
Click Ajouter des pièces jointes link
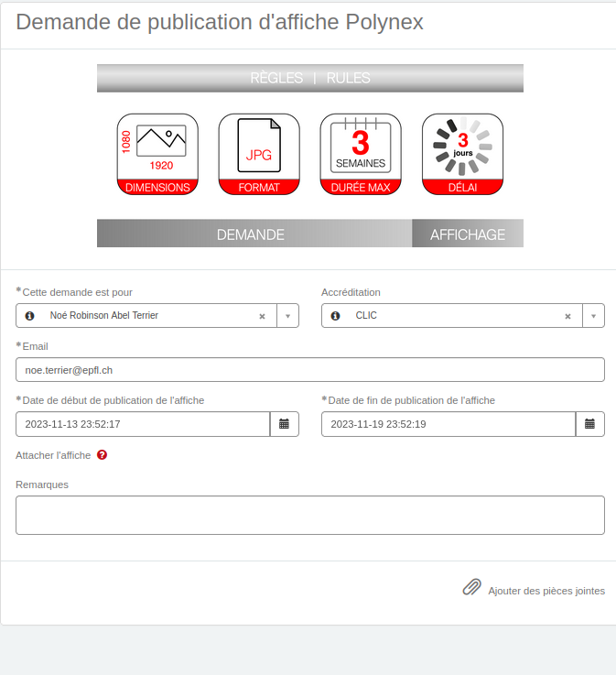click(546, 591)
